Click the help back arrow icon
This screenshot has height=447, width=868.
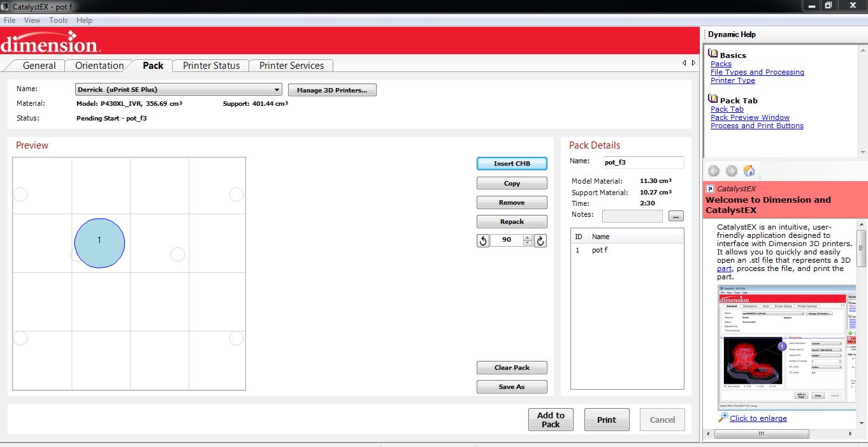tap(714, 170)
